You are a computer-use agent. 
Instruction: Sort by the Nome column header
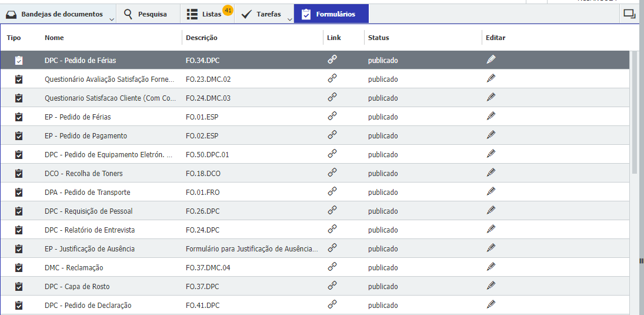click(x=54, y=38)
